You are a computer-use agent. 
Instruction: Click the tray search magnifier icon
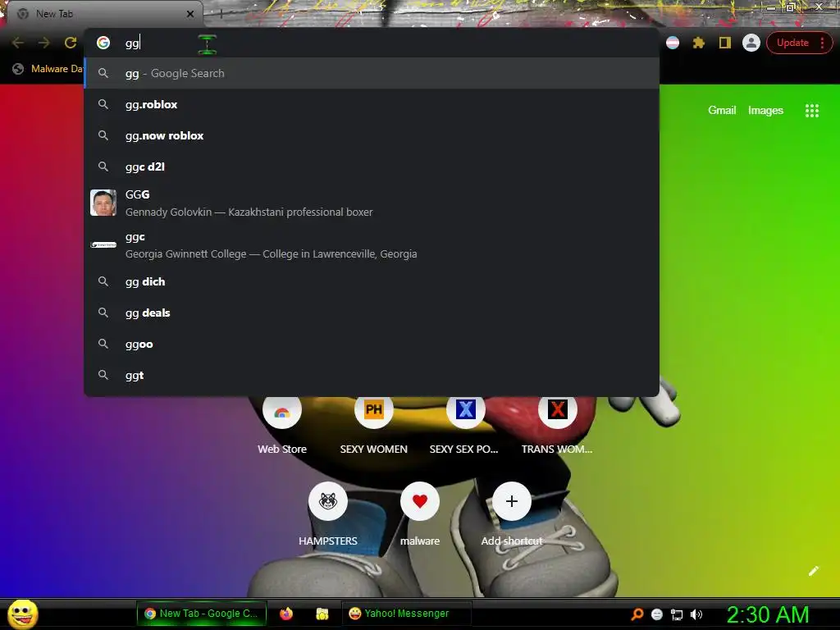637,614
